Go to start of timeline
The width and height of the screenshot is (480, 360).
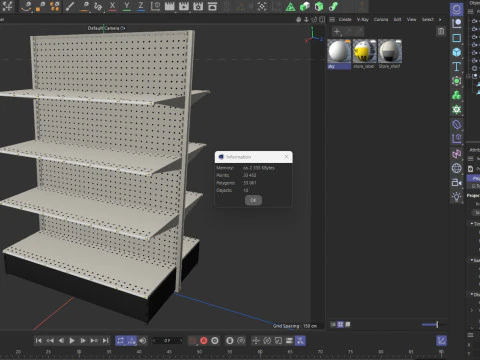click(38, 340)
